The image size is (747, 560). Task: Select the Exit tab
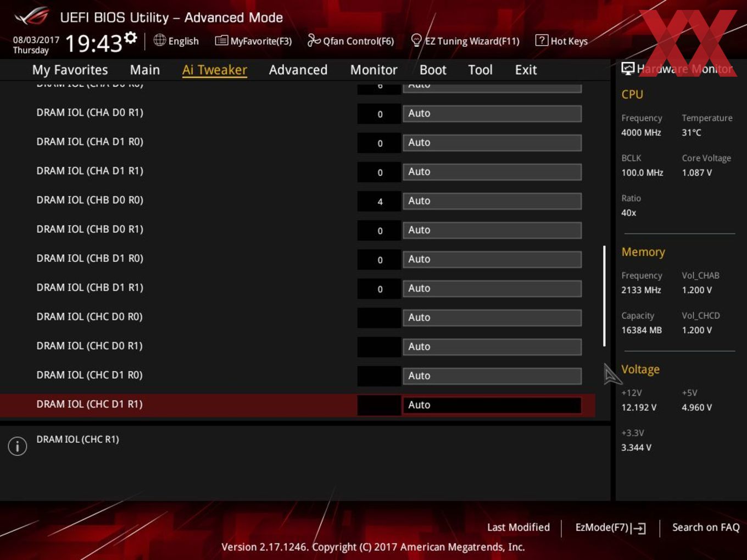point(526,70)
